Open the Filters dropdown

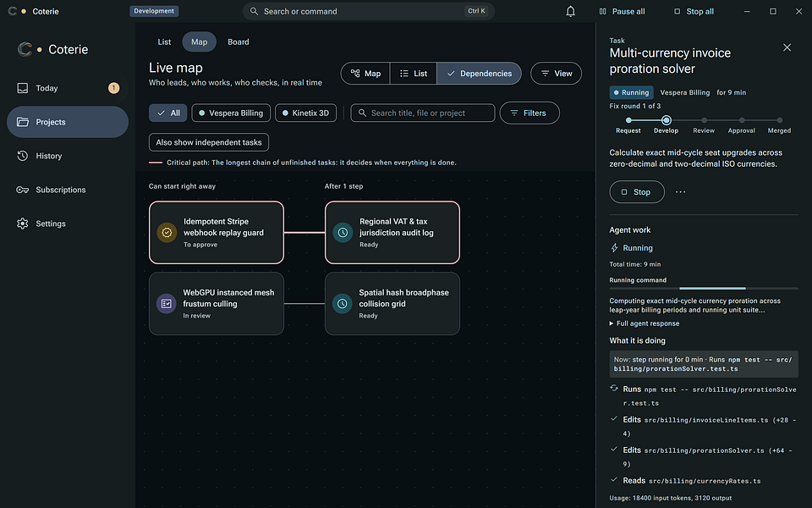[x=529, y=113]
